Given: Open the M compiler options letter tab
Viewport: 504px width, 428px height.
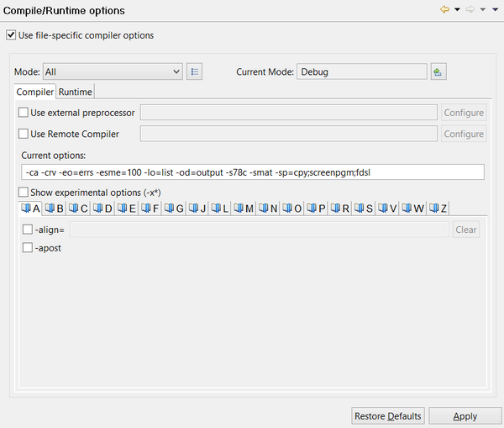Looking at the screenshot, I should coord(244,209).
